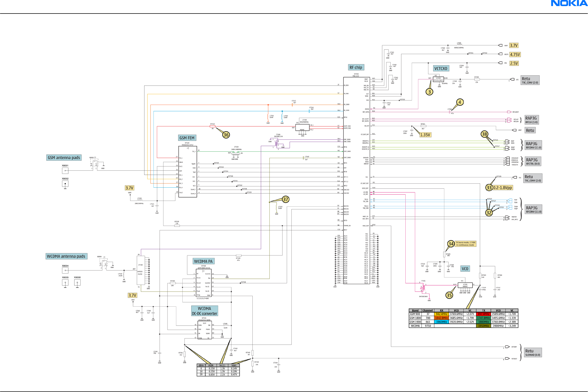Select the GSM FEM label
The image size is (588, 392).
tap(187, 138)
